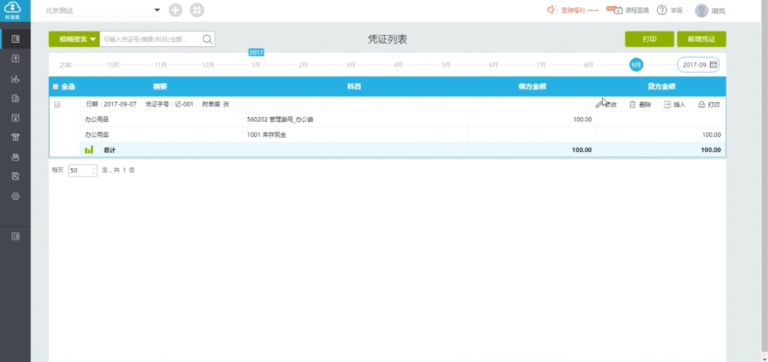
Task: Click the orange speaker announcement icon
Action: 552,10
